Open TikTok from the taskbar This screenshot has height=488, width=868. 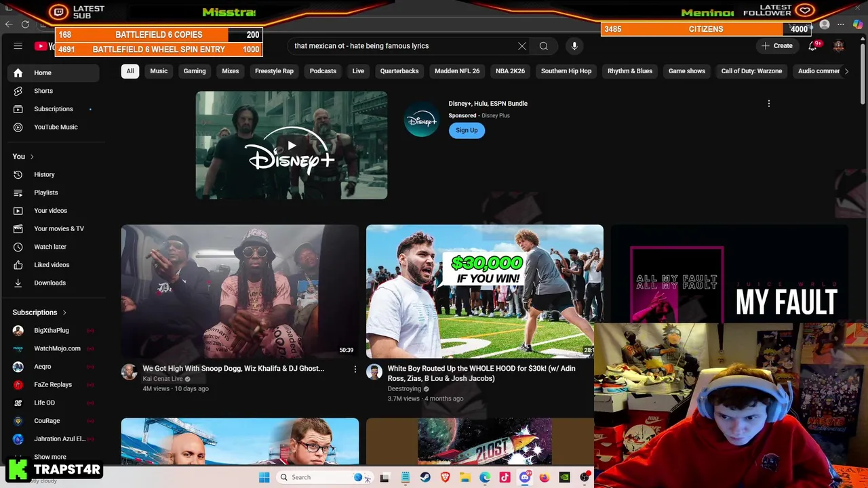(x=505, y=477)
